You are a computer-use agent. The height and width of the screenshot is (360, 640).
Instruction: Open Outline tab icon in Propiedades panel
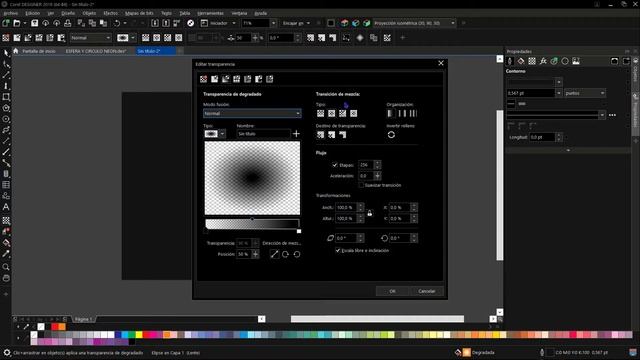[510, 61]
